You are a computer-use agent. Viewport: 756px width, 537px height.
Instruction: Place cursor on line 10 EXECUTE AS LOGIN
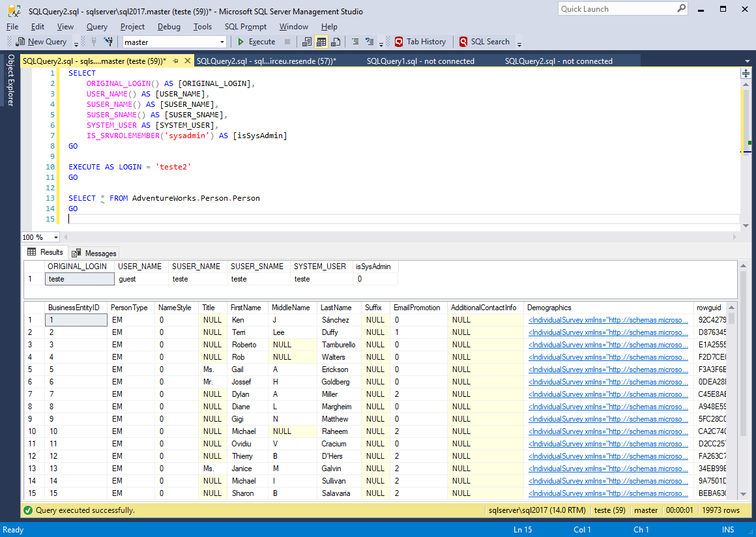pyautogui.click(x=130, y=167)
